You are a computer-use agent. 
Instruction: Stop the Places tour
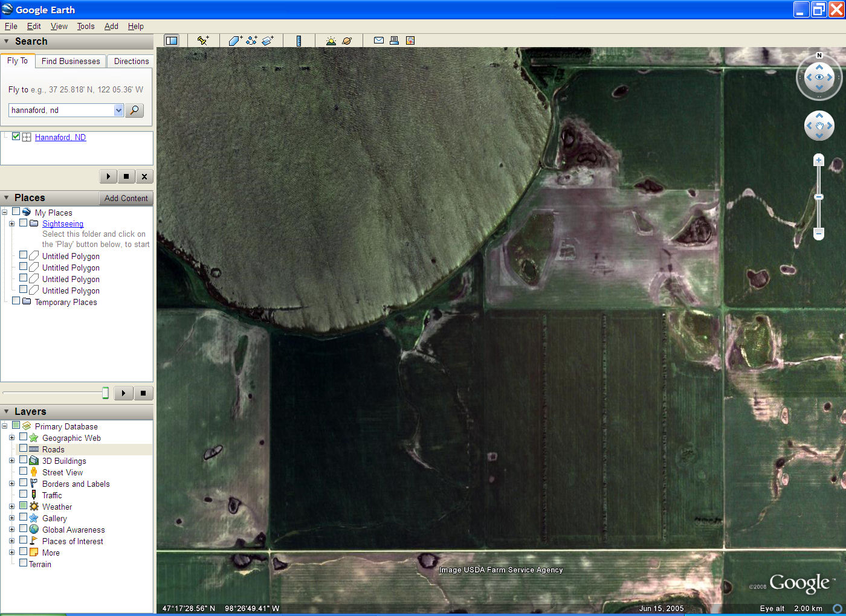[143, 393]
